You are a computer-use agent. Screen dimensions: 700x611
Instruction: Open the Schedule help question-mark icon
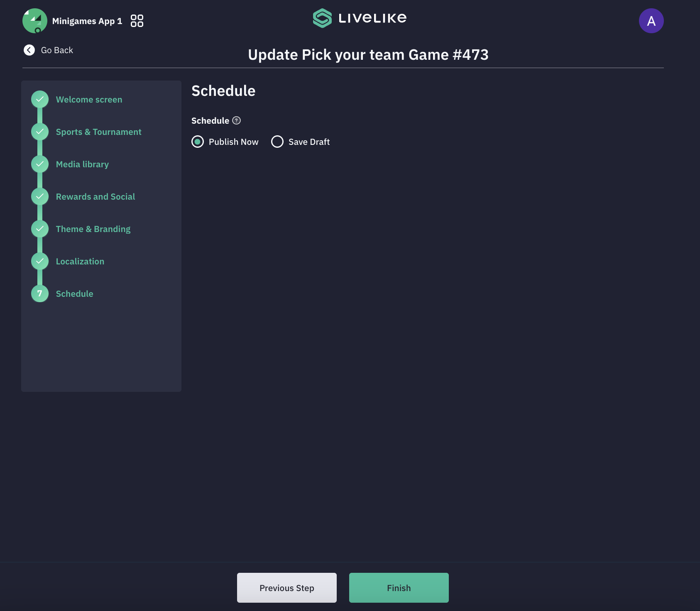click(237, 120)
